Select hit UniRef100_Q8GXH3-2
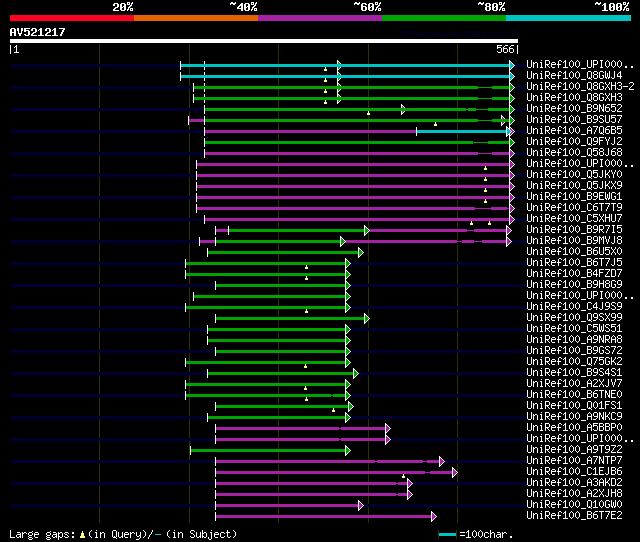Screen dimensions: 640x542 tap(580, 87)
